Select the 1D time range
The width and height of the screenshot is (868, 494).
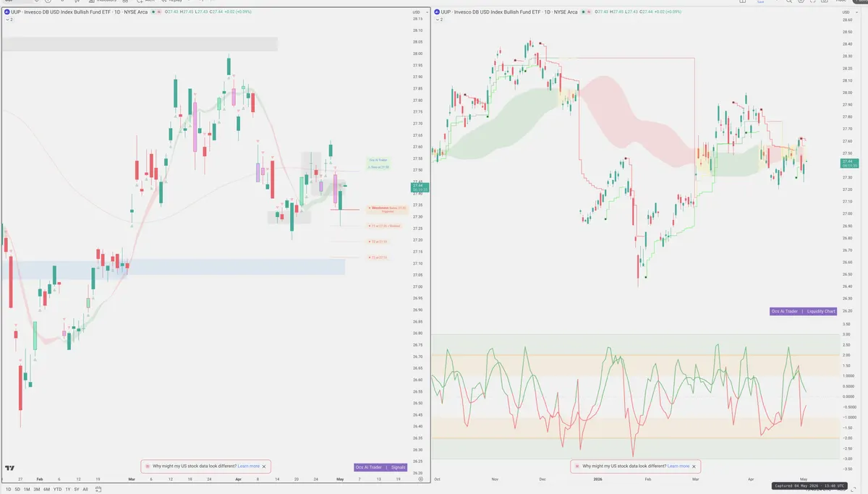8,490
